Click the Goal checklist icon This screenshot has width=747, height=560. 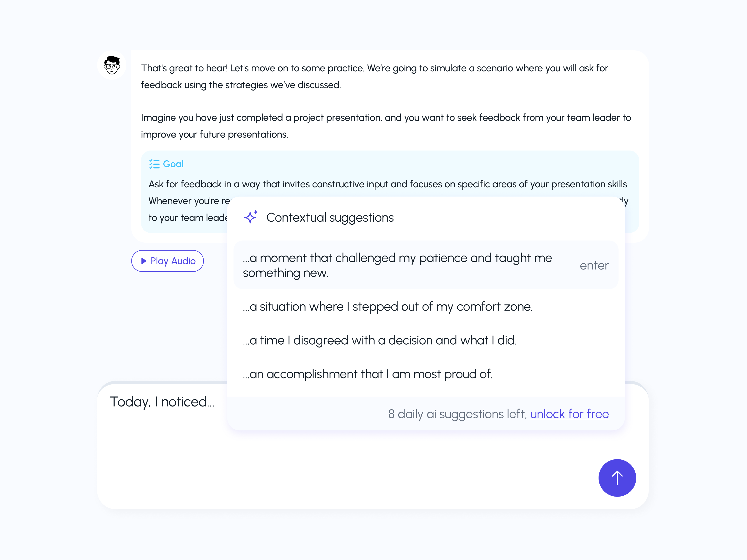(x=154, y=164)
